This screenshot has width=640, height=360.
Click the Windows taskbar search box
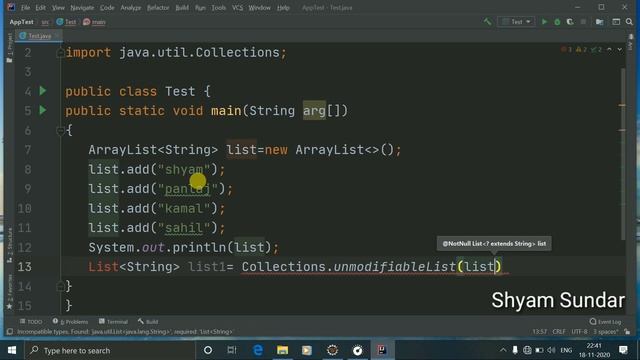pyautogui.click(x=110, y=350)
